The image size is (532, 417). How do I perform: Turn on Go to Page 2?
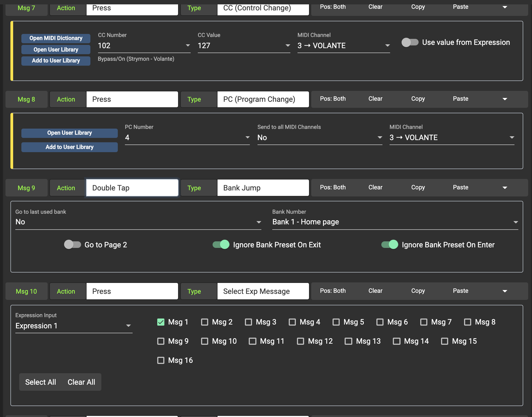tap(73, 245)
